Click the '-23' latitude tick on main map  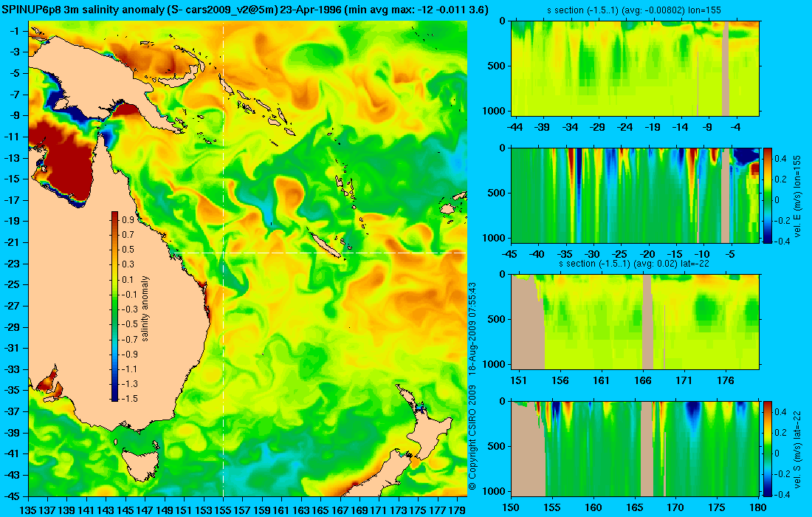pyautogui.click(x=14, y=263)
